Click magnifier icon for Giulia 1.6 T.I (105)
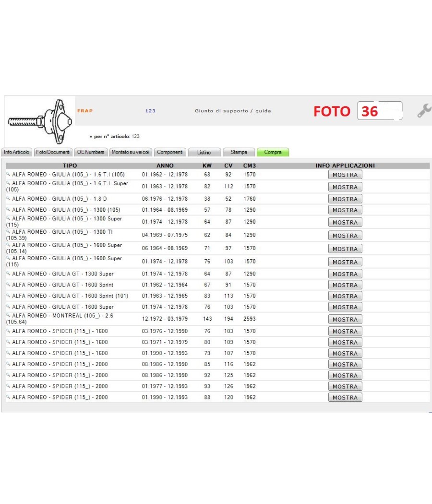Viewport: 432px width, 504px height. click(8, 174)
